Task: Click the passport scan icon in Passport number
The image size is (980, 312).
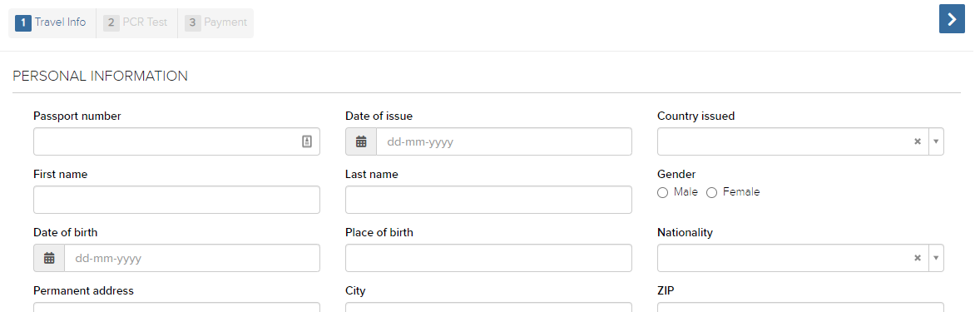Action: click(x=307, y=142)
